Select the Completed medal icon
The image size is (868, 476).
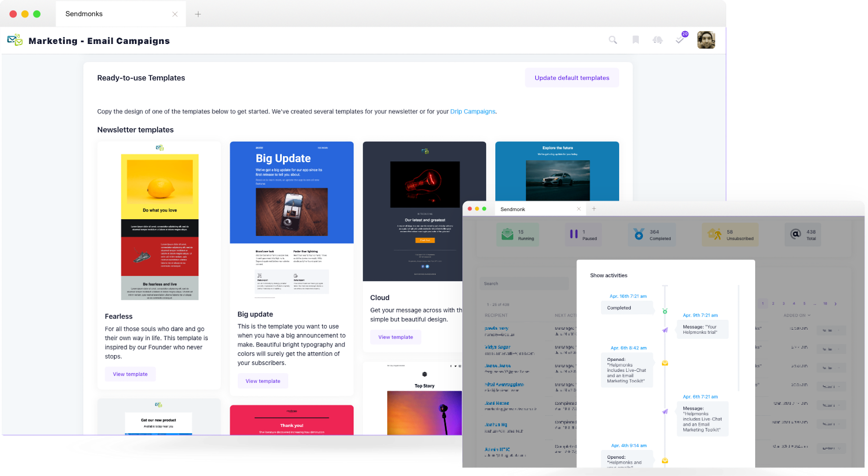(638, 234)
